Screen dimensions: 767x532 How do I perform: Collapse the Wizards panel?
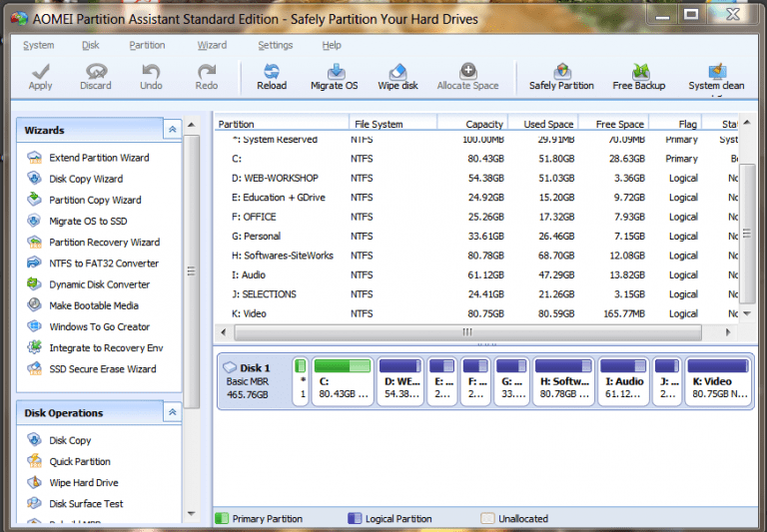(x=172, y=130)
